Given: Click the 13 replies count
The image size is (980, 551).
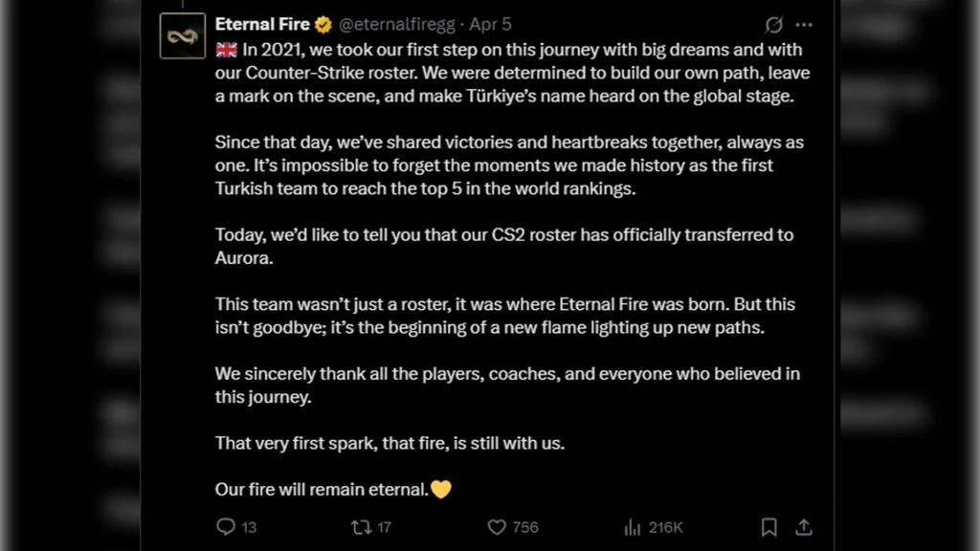Looking at the screenshot, I should pyautogui.click(x=249, y=527).
